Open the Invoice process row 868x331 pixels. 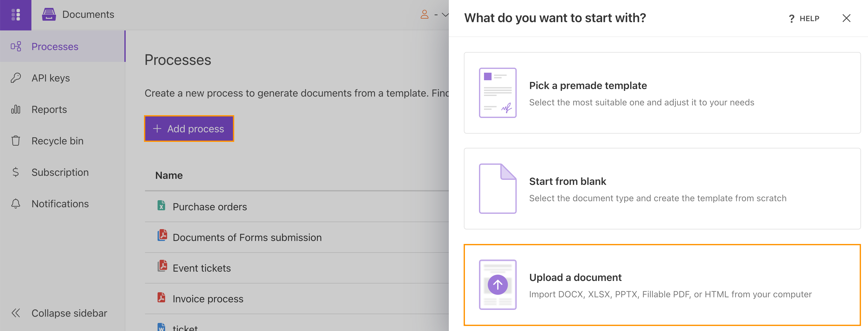point(297,299)
